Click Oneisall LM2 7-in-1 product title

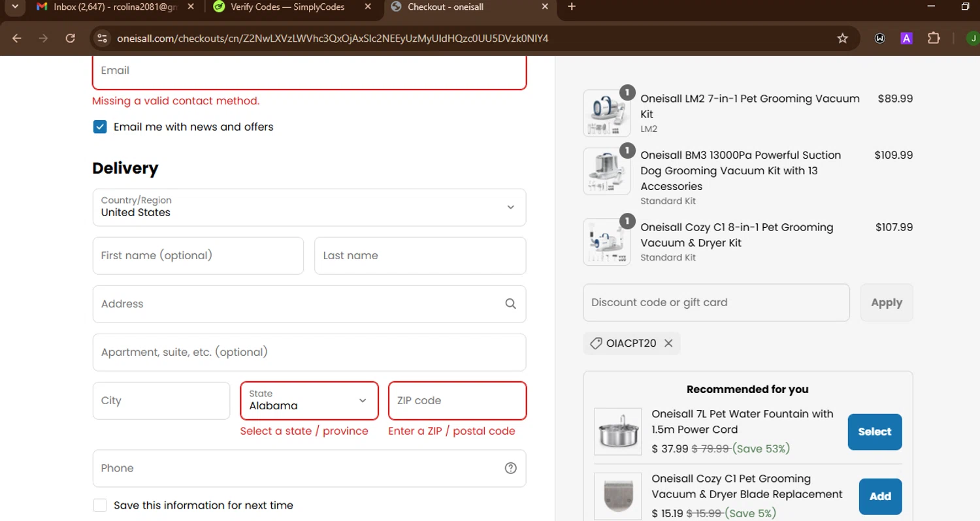click(750, 106)
